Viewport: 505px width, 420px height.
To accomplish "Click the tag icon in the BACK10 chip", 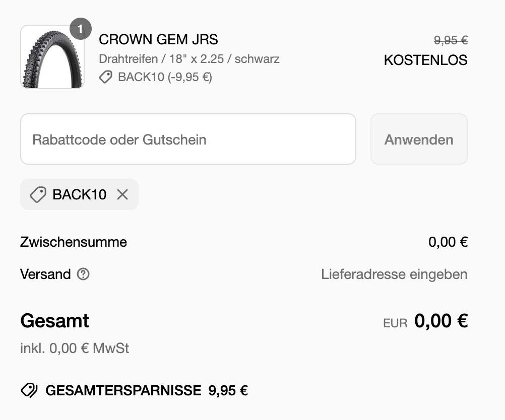I will (38, 194).
